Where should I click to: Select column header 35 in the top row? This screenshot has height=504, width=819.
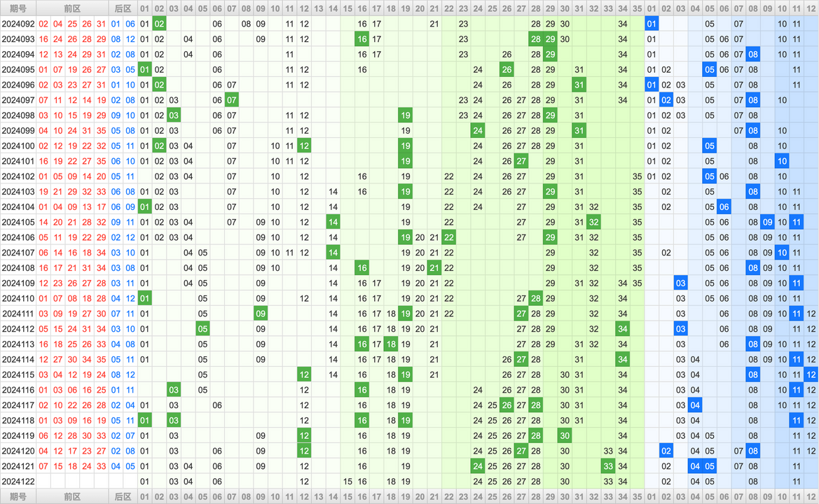(x=638, y=8)
